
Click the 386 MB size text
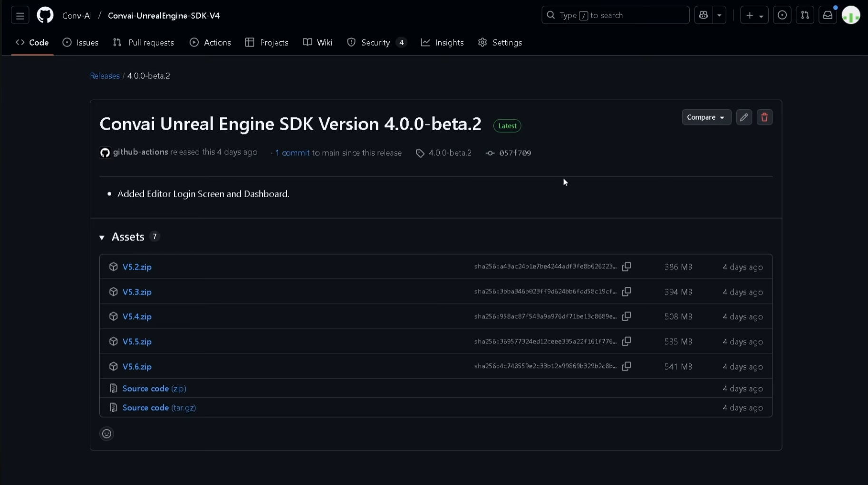click(x=678, y=267)
